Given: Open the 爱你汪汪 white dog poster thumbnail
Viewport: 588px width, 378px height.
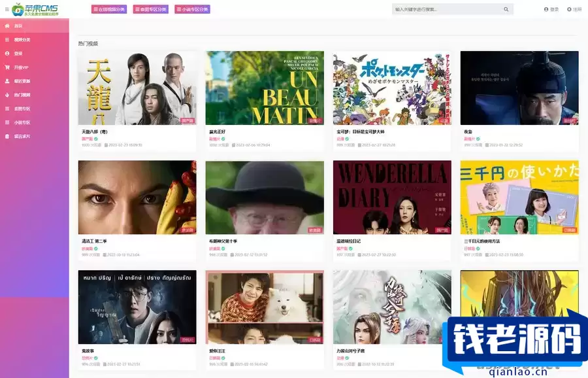Looking at the screenshot, I should point(265,307).
